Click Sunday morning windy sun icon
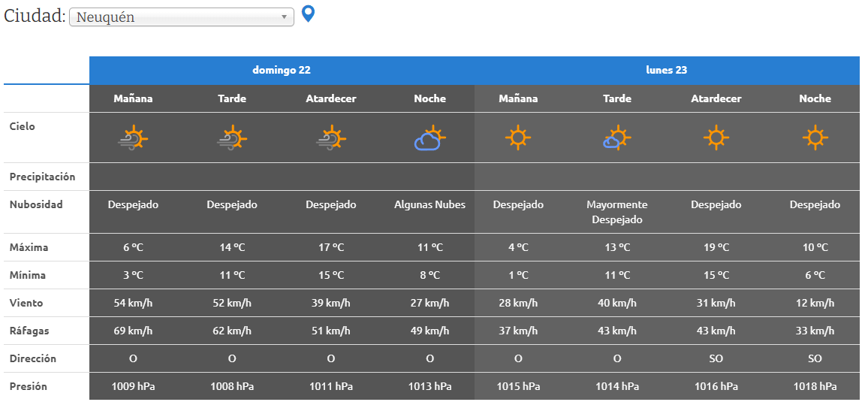 tap(133, 139)
